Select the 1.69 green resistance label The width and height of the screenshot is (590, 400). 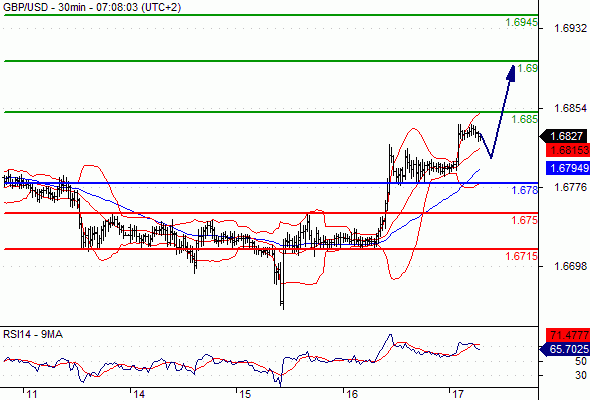pyautogui.click(x=528, y=68)
